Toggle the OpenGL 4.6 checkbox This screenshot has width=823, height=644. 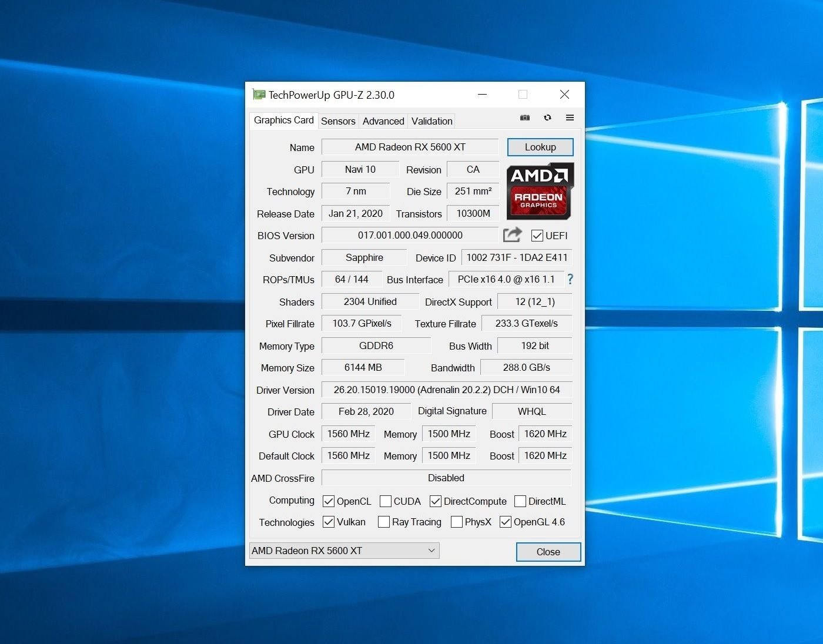tap(506, 522)
